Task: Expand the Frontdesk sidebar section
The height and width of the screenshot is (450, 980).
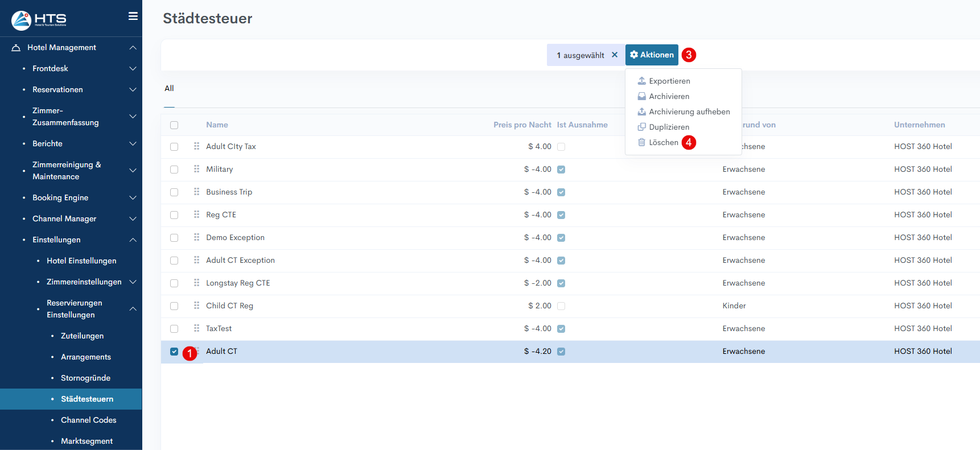Action: tap(133, 68)
